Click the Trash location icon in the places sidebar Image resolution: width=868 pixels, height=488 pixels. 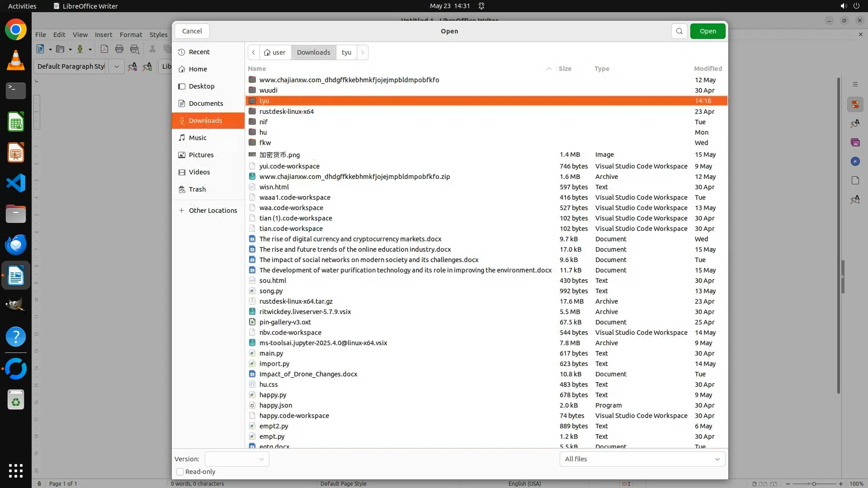(x=182, y=189)
